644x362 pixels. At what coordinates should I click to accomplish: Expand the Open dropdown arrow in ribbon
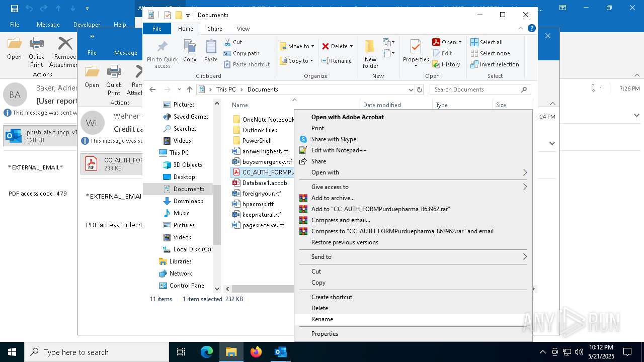tap(460, 42)
